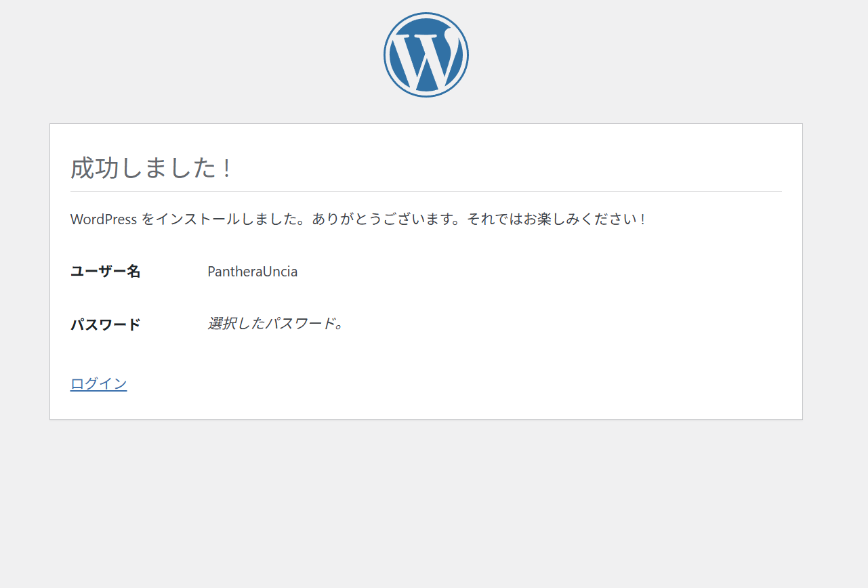
Task: Select the パスワード label
Action: 106,324
